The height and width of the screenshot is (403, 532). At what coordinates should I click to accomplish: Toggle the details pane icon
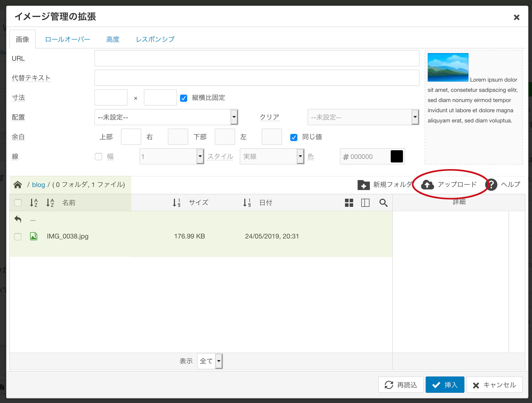pyautogui.click(x=365, y=203)
